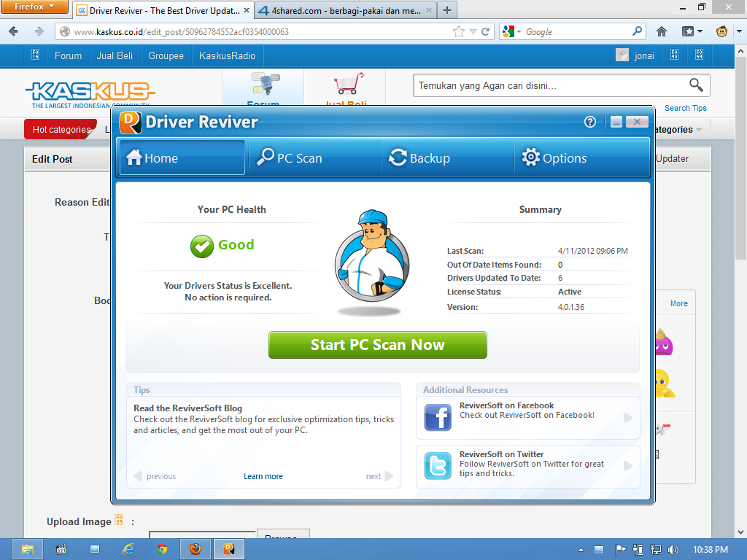This screenshot has height=560, width=747.
Task: Go forward in browser history
Action: 39,31
